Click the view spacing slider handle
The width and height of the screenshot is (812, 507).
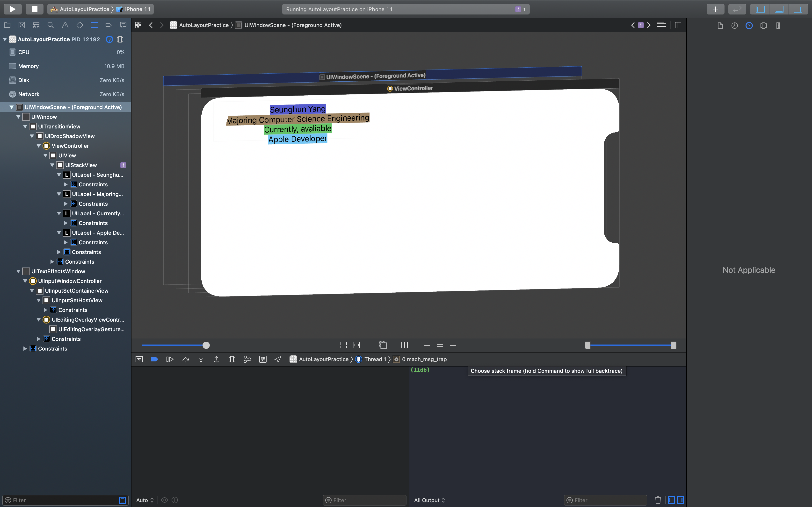point(206,345)
